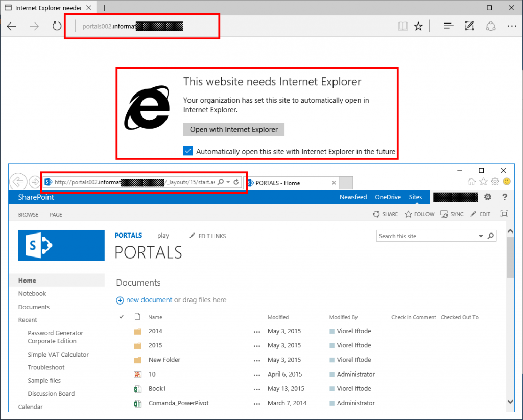
Task: Open the SharePoint settings gear menu
Action: point(488,197)
